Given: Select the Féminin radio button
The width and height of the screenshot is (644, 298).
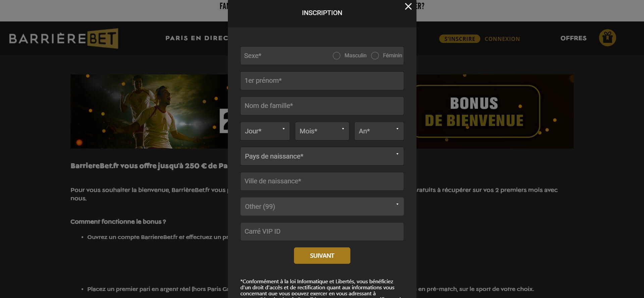Looking at the screenshot, I should pos(375,56).
